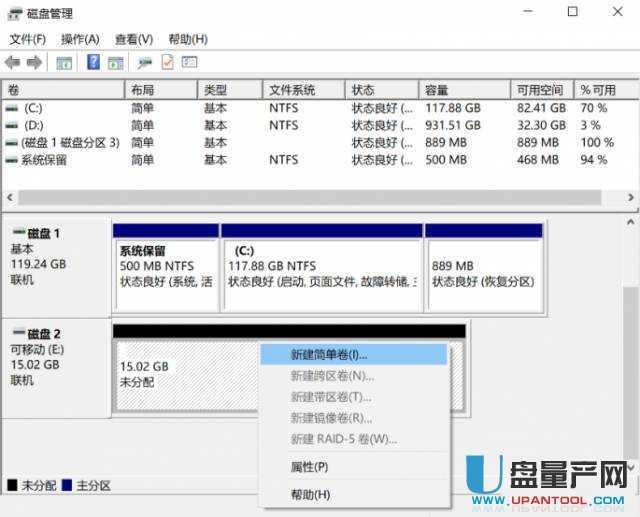Click the back arrow toolbar icon
640x517 pixels.
pos(13,62)
